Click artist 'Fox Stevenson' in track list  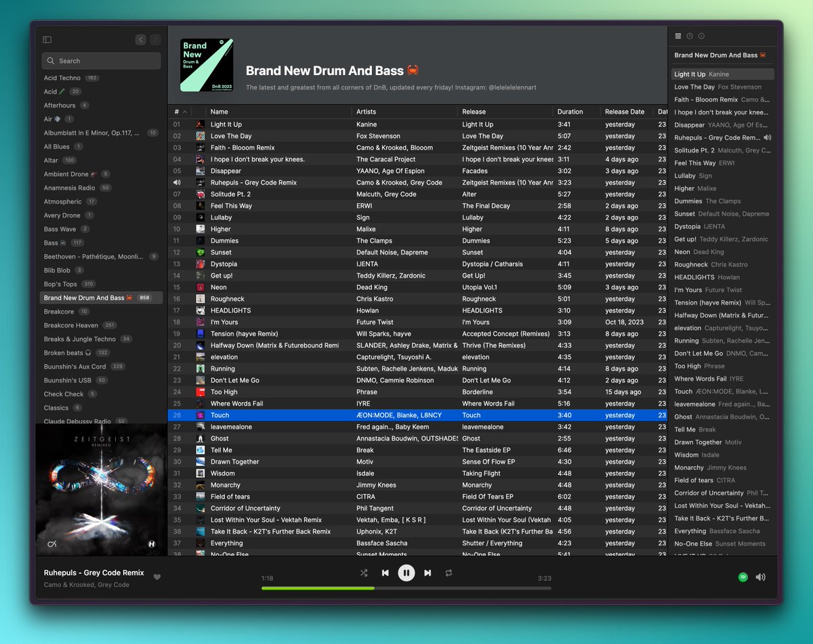(378, 136)
